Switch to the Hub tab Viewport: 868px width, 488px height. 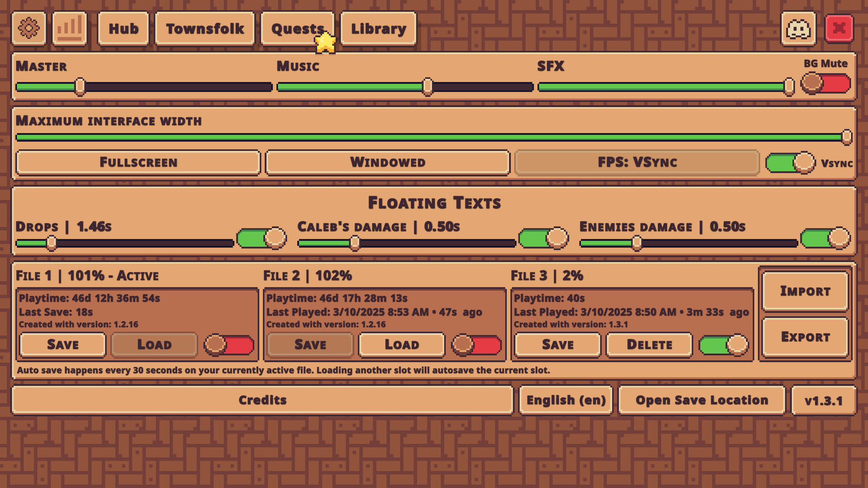123,28
